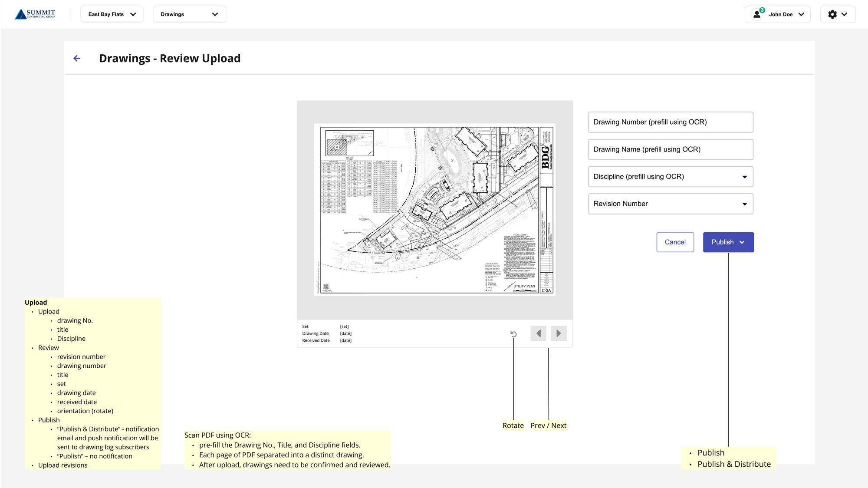Expand the Revision Number dropdown
The width and height of the screenshot is (868, 488).
744,204
